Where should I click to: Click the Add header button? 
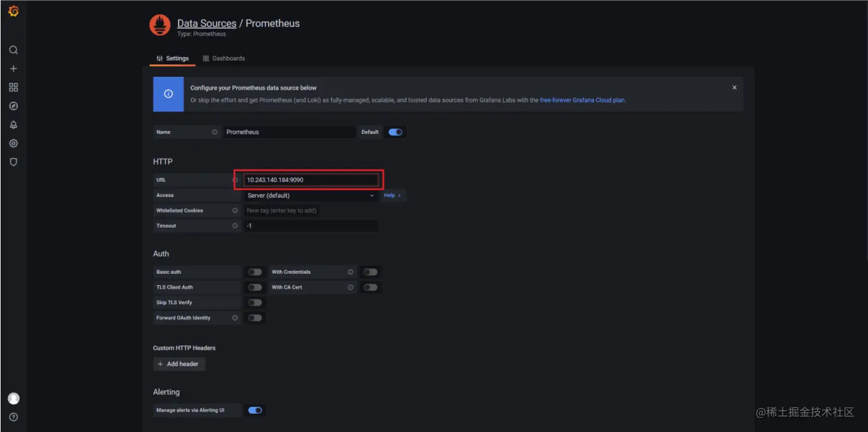179,364
